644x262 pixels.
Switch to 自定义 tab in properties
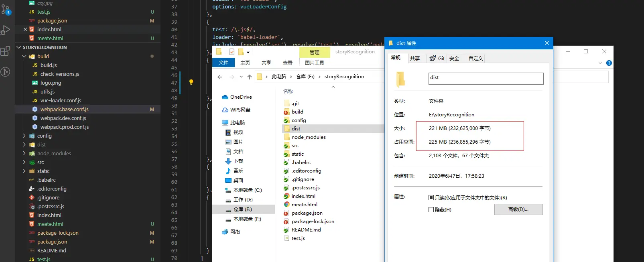pyautogui.click(x=476, y=58)
